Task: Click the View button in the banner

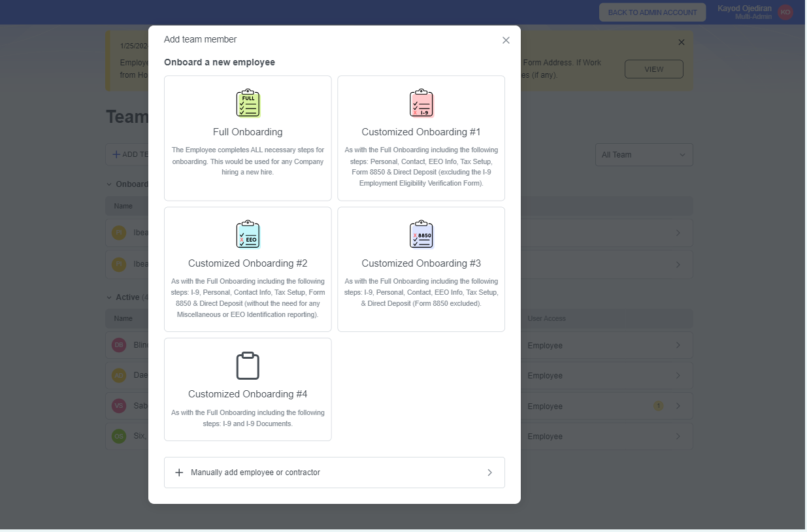Action: coord(653,69)
